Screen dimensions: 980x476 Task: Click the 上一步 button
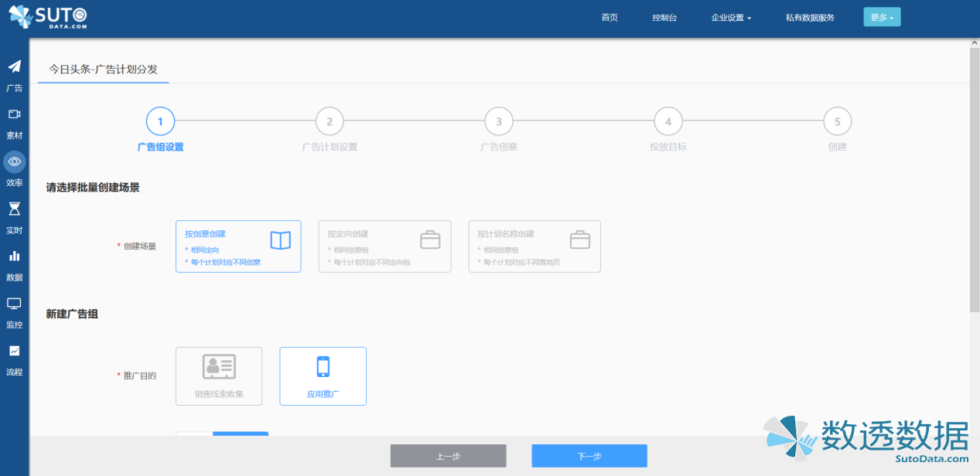click(x=448, y=456)
